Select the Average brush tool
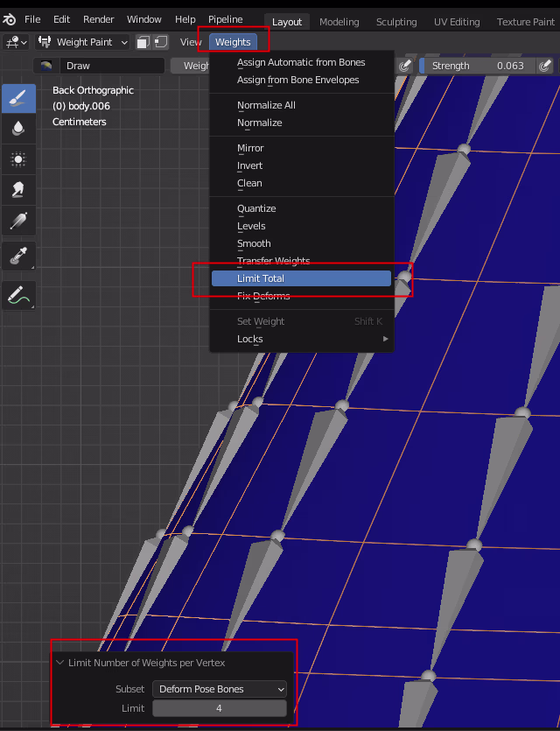 point(18,159)
